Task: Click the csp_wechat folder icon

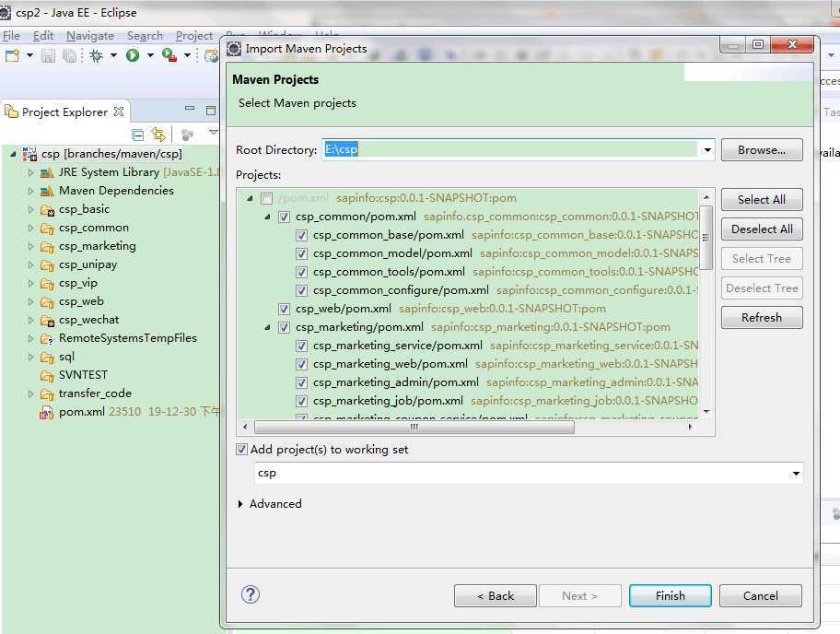Action: tap(47, 321)
